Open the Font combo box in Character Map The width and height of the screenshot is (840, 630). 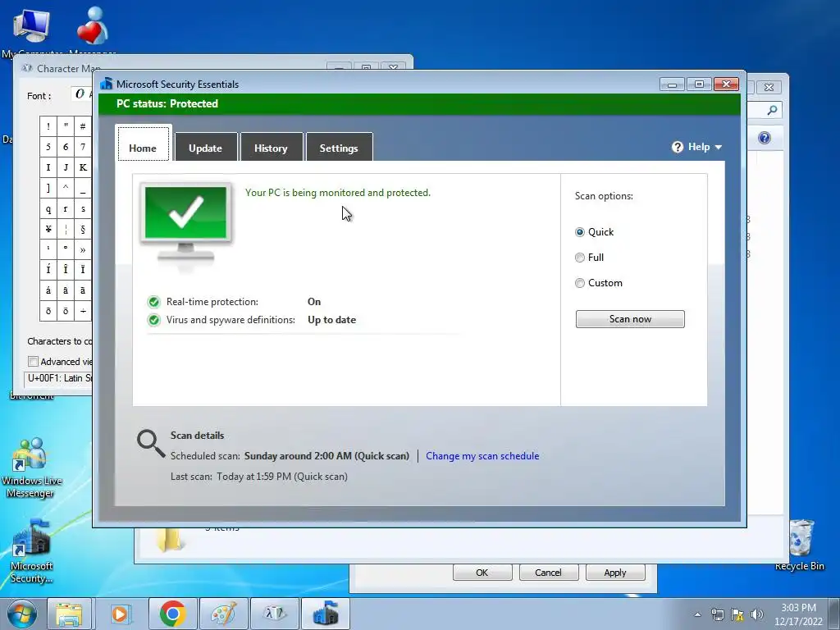pos(81,95)
